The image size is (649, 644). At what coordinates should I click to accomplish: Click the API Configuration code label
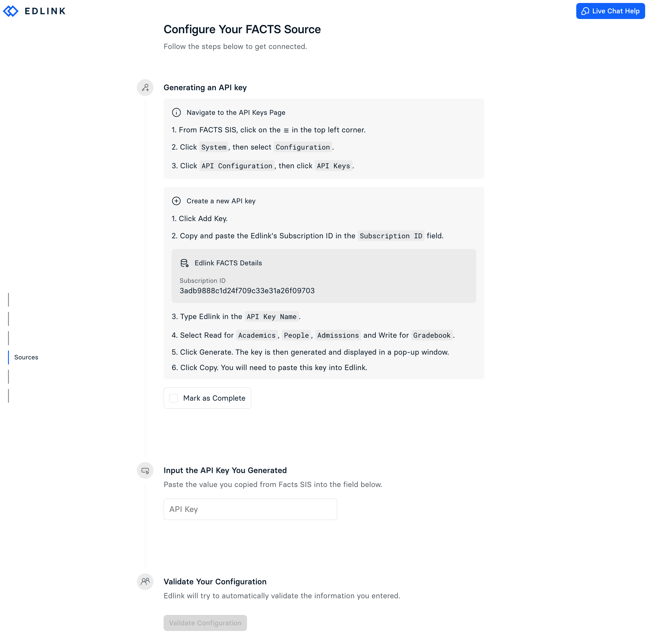point(237,166)
